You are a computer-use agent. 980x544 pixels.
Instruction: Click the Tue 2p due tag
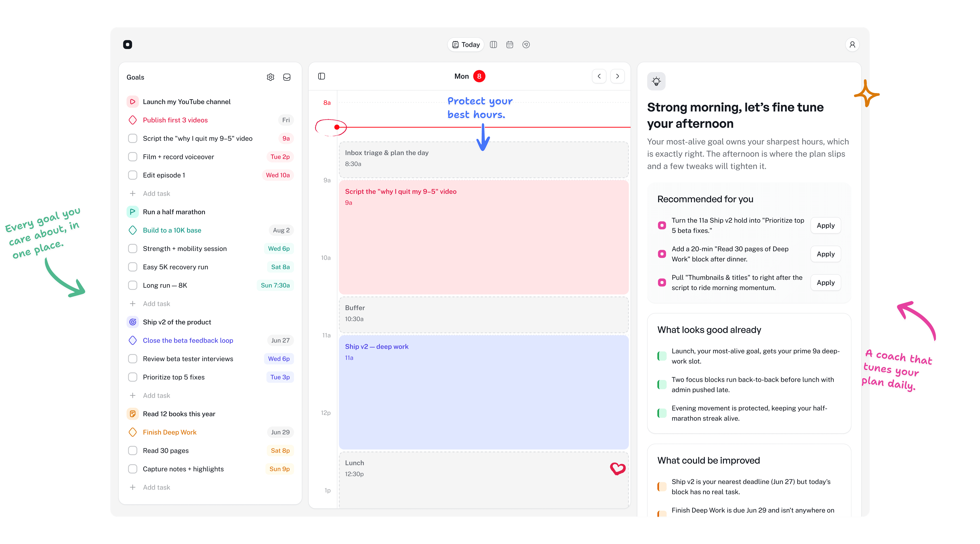pyautogui.click(x=280, y=157)
